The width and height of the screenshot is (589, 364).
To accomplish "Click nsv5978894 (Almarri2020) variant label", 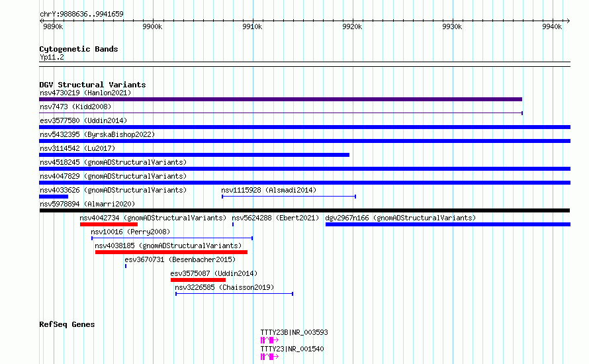I will coord(87,204).
